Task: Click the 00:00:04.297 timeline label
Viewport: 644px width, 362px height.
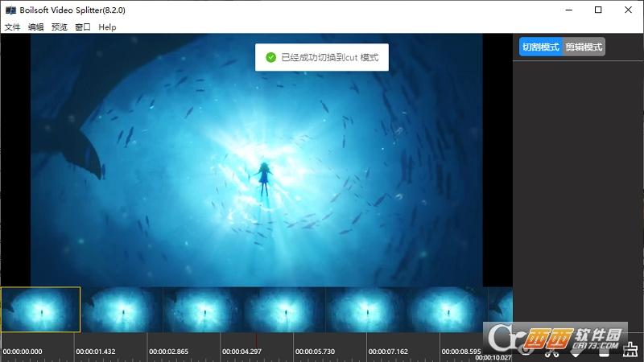Action: (242, 352)
